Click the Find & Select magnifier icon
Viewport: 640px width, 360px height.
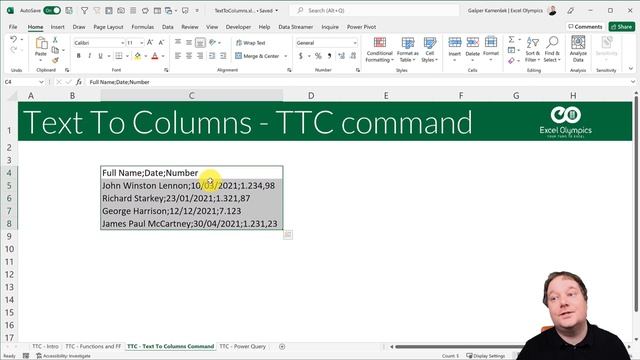[x=552, y=42]
